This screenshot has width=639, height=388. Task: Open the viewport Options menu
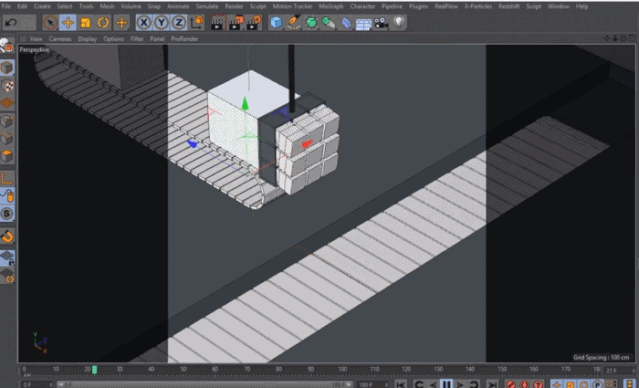click(x=114, y=39)
